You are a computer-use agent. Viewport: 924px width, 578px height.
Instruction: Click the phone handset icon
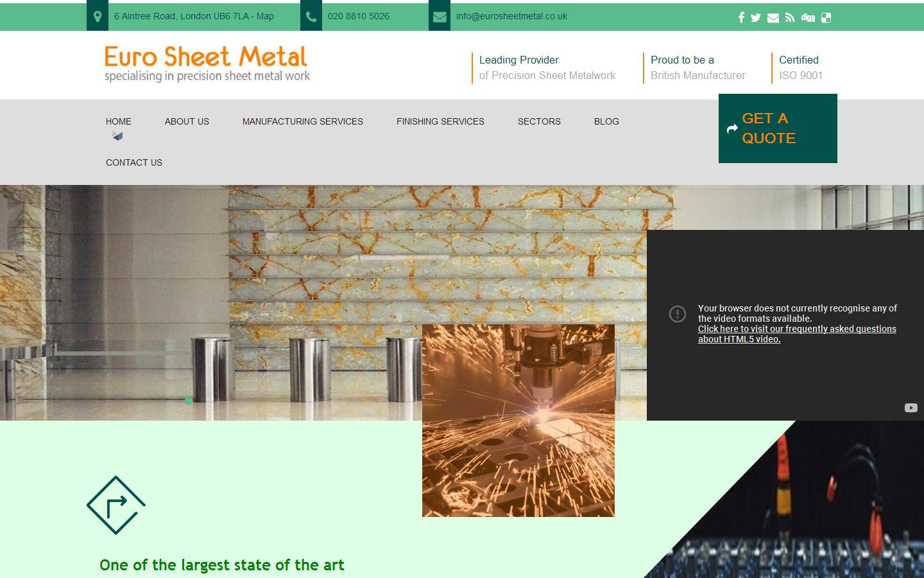tap(311, 17)
